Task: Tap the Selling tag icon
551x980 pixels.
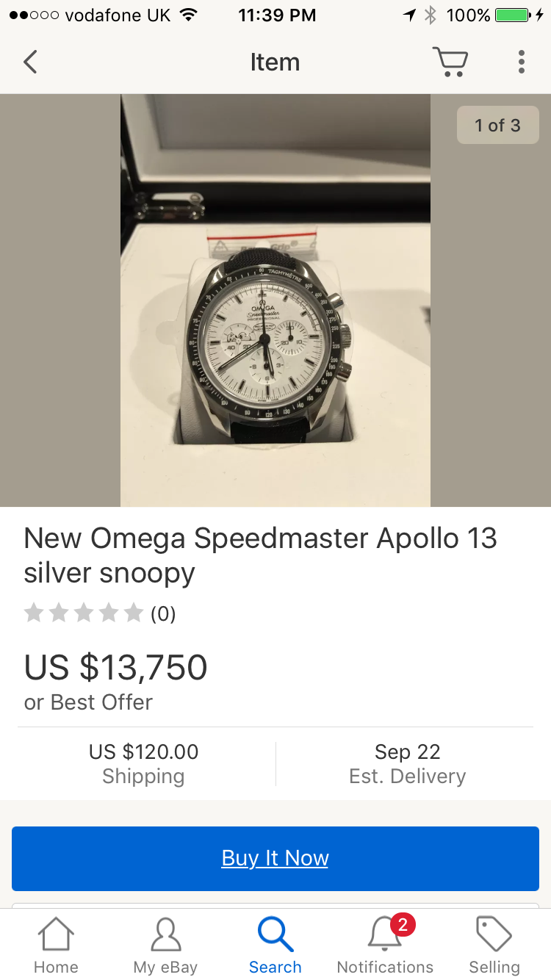Action: click(494, 936)
